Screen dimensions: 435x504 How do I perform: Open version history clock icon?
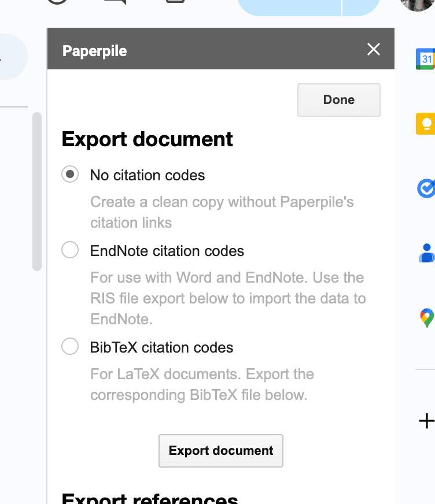pos(57,2)
